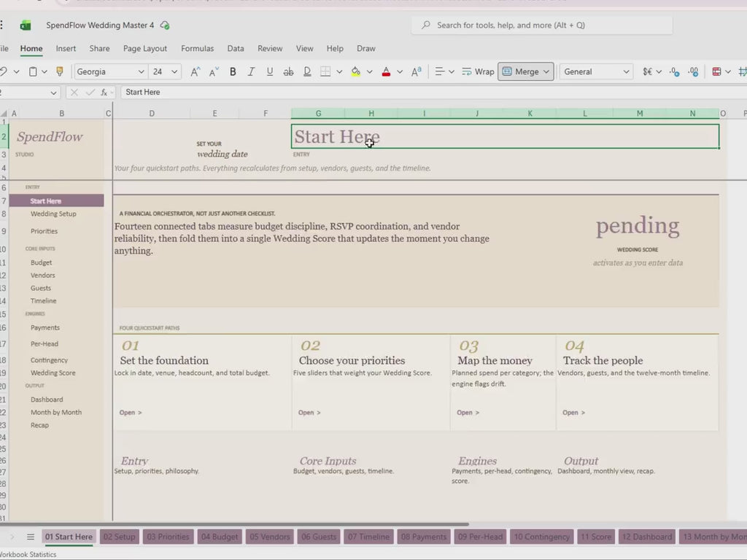Increase font size with the larger A icon
This screenshot has width=747, height=560.
click(x=195, y=71)
